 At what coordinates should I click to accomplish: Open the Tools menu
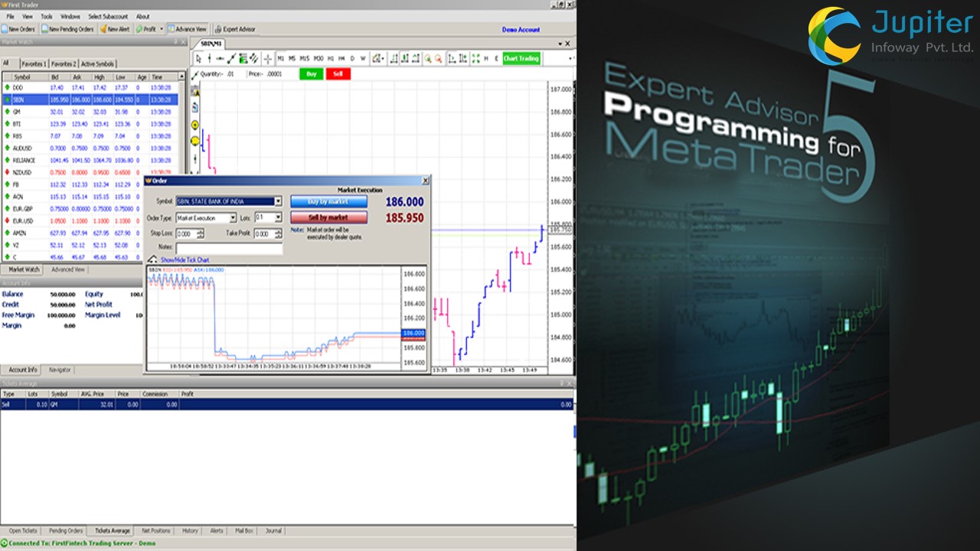47,16
